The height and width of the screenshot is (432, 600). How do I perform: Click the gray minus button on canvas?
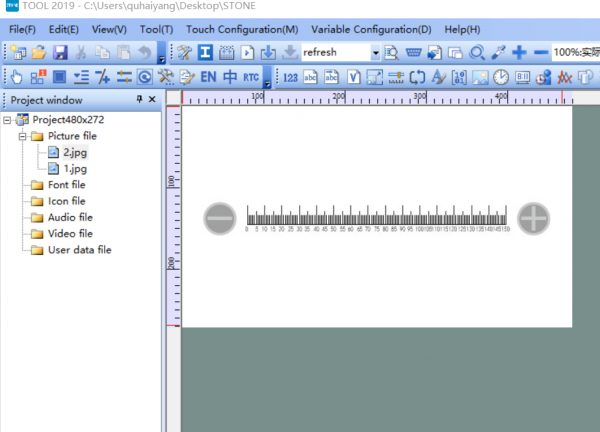click(220, 218)
